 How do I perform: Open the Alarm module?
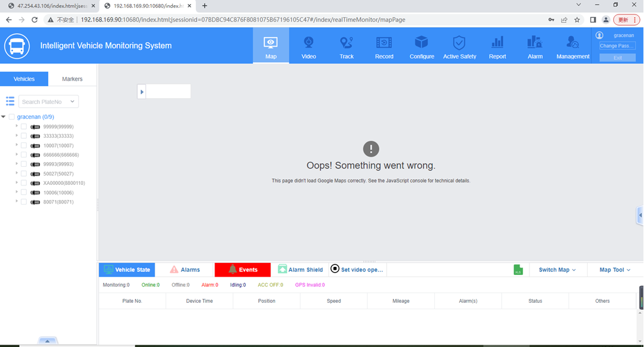(535, 45)
